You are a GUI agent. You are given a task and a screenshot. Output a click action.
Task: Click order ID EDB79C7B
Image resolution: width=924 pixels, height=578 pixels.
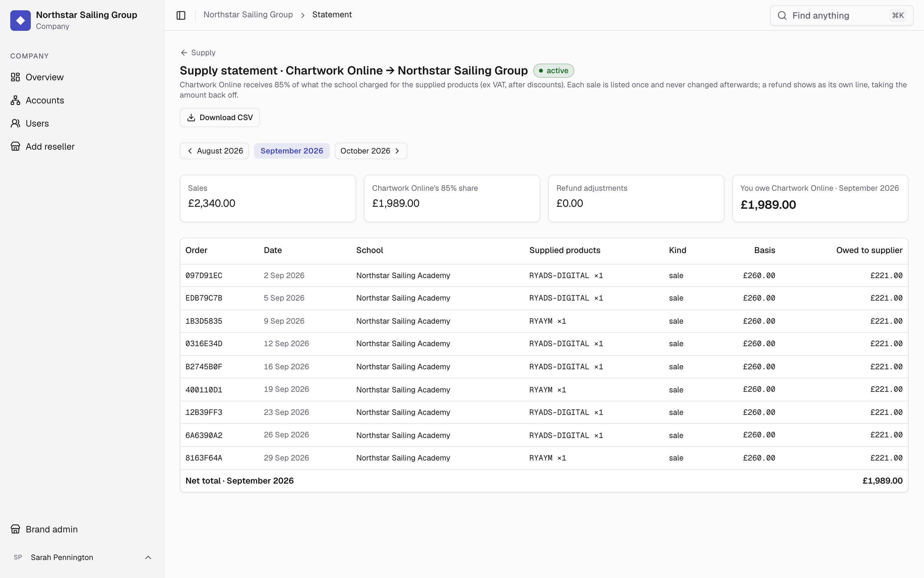(204, 298)
